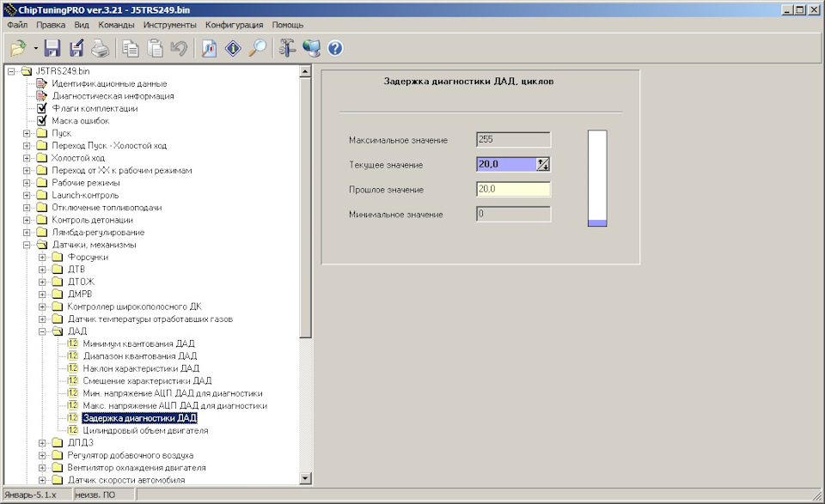Open the Правка menu

pyautogui.click(x=51, y=25)
